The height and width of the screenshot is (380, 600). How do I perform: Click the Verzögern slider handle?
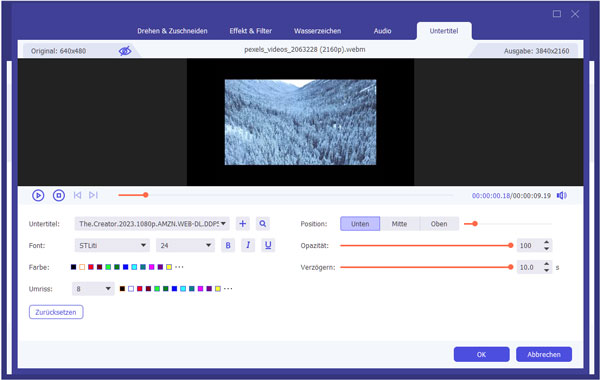pyautogui.click(x=510, y=267)
